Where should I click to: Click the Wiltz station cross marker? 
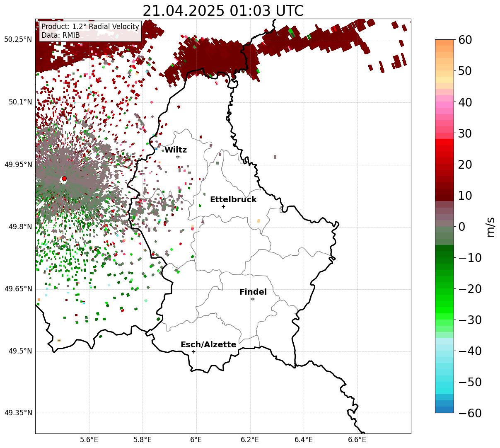178,157
